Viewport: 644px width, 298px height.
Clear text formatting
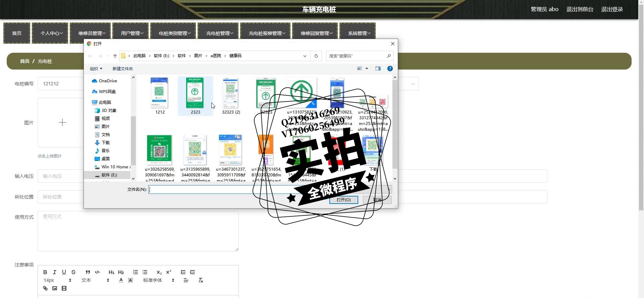tap(201, 280)
